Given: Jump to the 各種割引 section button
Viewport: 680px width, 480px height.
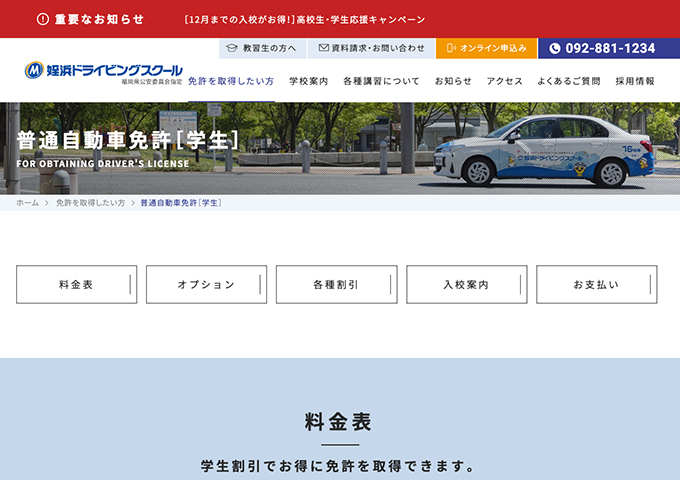Looking at the screenshot, I should (337, 284).
